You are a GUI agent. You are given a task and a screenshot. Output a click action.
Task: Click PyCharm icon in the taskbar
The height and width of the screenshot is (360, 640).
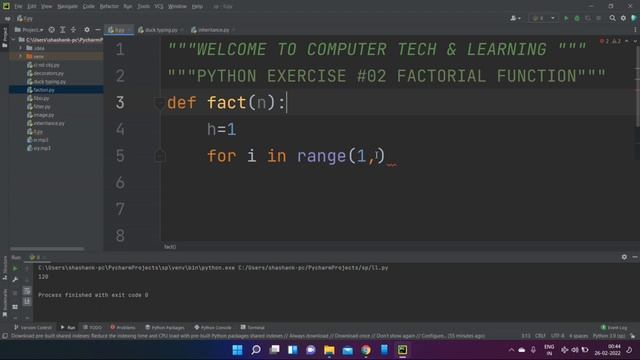coord(402,350)
